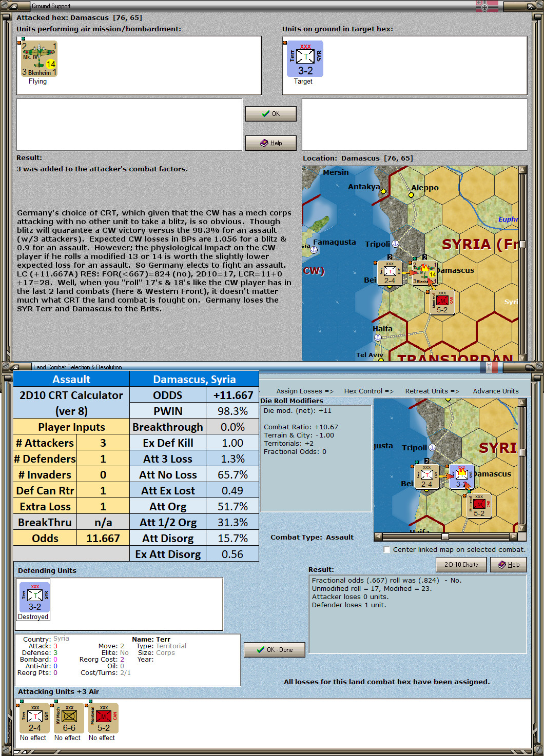Screen dimensions: 544x756
Task: Open the 2-D-10 Charts
Action: tap(461, 564)
